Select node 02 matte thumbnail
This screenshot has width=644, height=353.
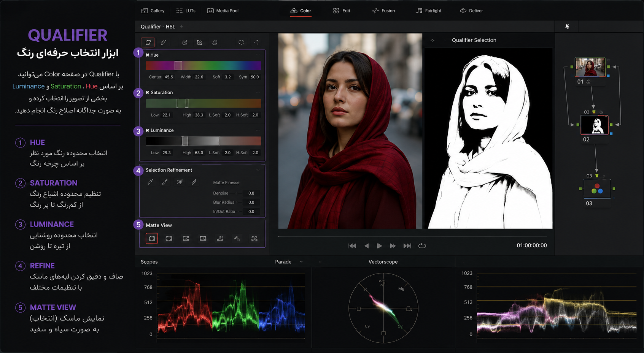tap(594, 125)
